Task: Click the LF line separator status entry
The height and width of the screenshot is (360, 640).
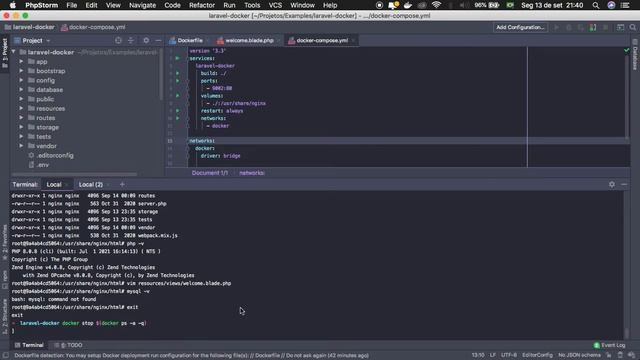Action: 493,356
